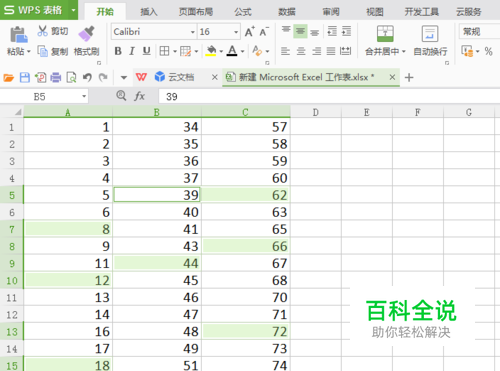The width and height of the screenshot is (500, 371).
Task: Increase font size with A+ icon
Action: pos(249,32)
